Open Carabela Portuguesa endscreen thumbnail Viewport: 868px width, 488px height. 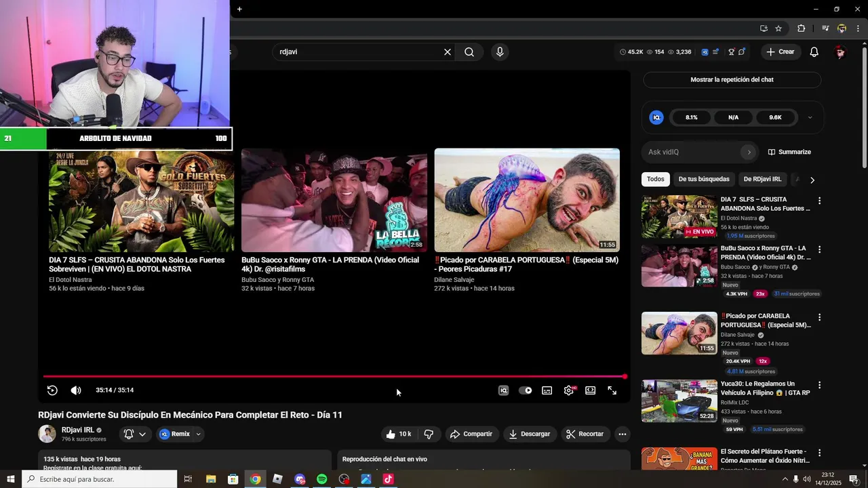(x=527, y=201)
